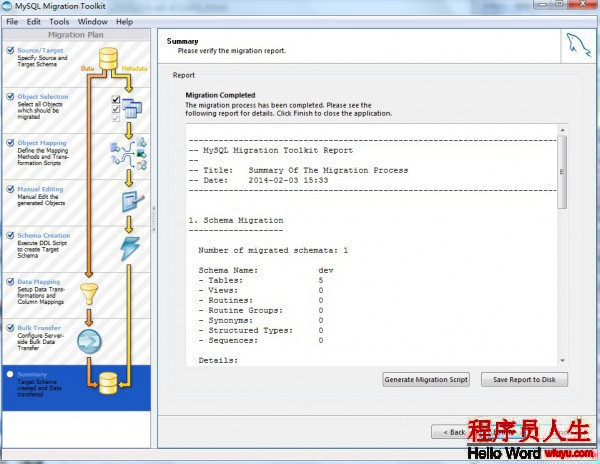This screenshot has height=464, width=600.
Task: Select the Schema Creation step link
Action: pos(44,236)
